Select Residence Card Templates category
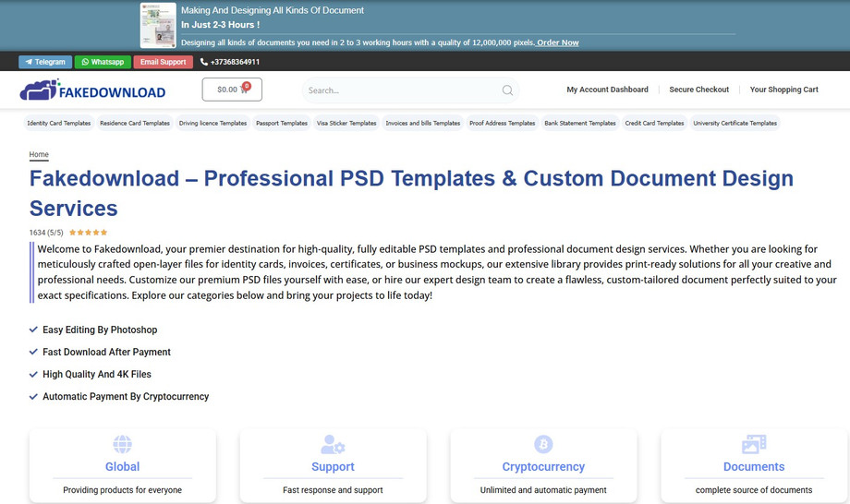This screenshot has width=850, height=504. (x=135, y=123)
